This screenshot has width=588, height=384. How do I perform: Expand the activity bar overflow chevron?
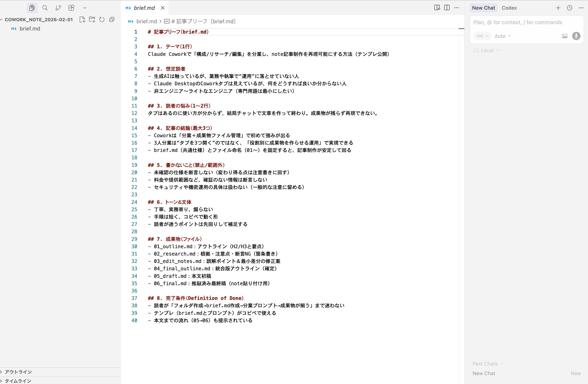tap(85, 8)
